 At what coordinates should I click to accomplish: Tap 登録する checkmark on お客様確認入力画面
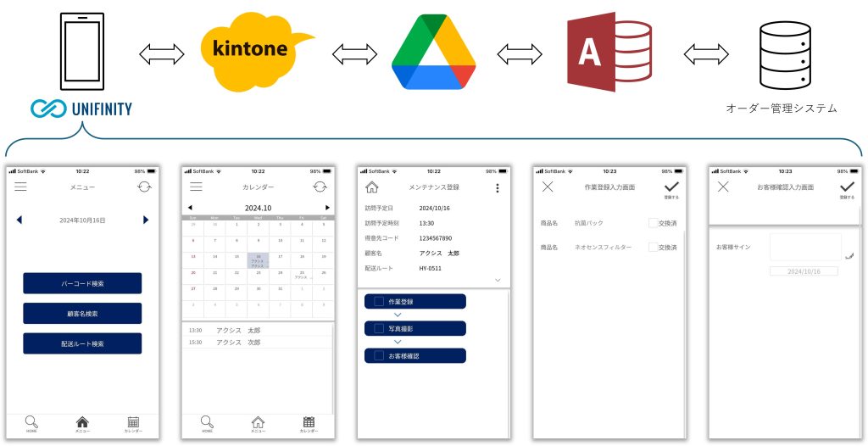click(x=847, y=189)
